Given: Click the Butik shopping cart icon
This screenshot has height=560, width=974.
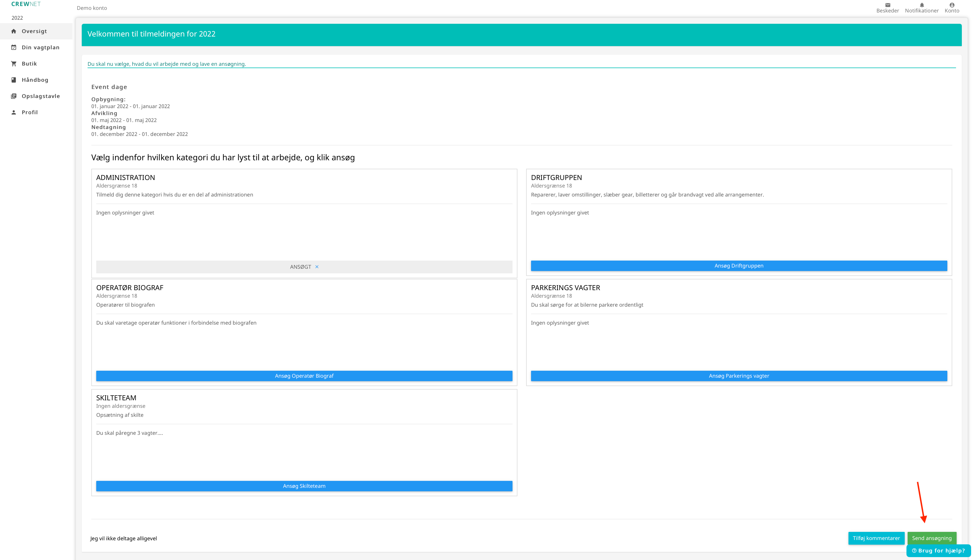Looking at the screenshot, I should (14, 63).
